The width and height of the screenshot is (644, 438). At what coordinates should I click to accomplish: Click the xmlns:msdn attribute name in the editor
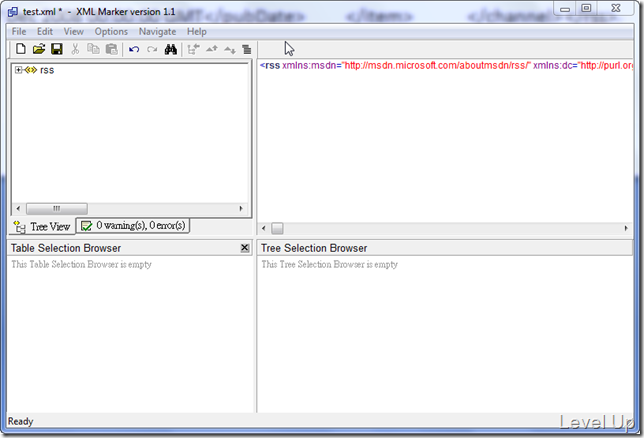click(310, 65)
